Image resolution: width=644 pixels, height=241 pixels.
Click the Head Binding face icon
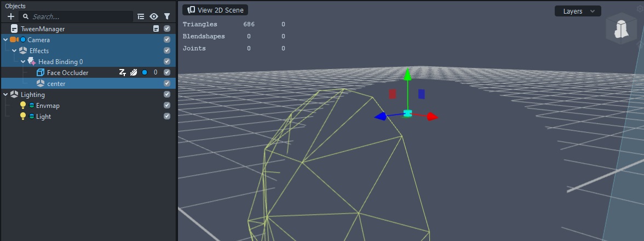(x=32, y=61)
